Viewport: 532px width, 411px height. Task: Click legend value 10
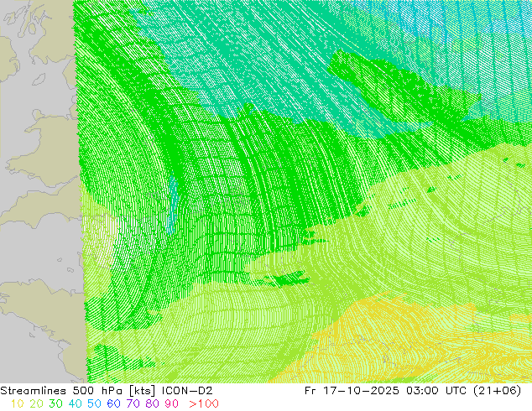coord(18,403)
